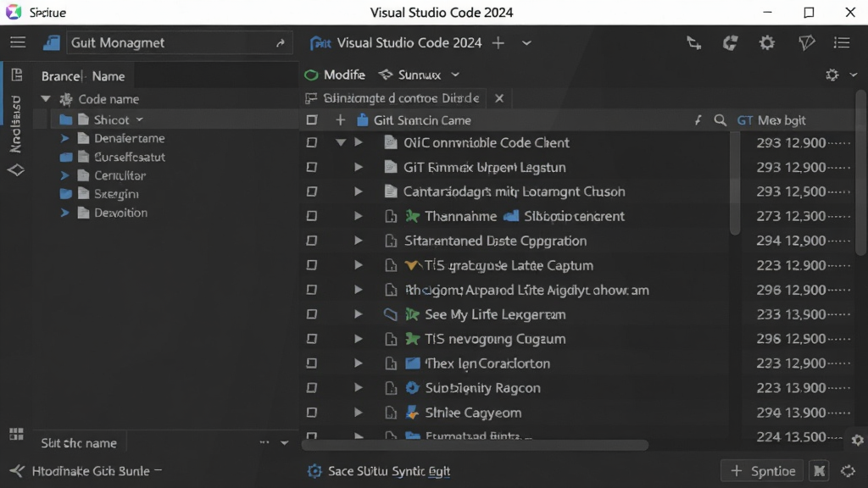Click the refresh sync icon in top toolbar
This screenshot has width=868, height=488.
(730, 42)
